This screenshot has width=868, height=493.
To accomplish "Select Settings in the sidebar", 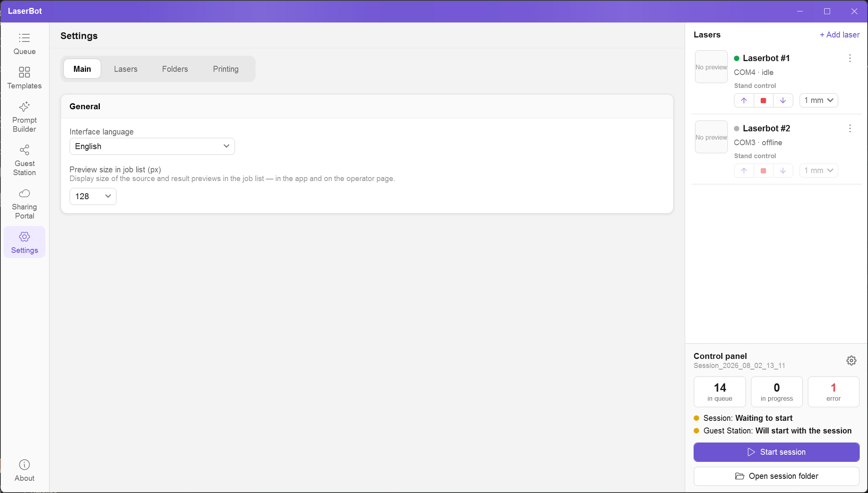I will [x=24, y=242].
